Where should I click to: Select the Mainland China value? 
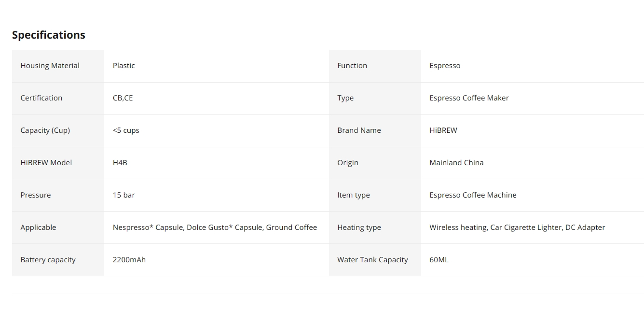click(456, 163)
